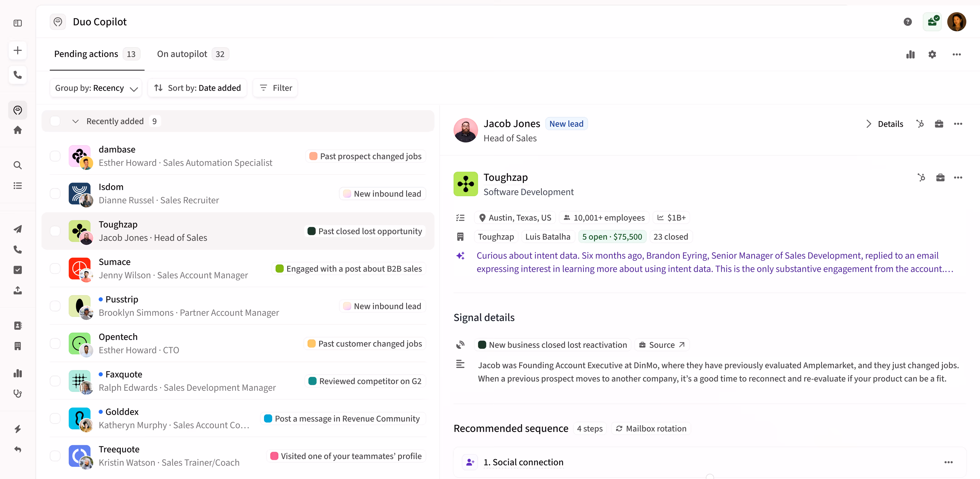980x479 pixels.
Task: Open the Group by Recency dropdown
Action: coord(96,88)
